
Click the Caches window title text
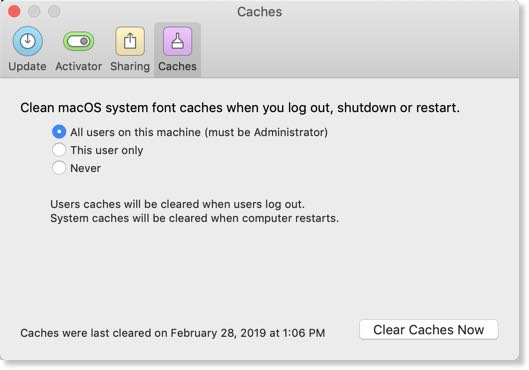(259, 12)
